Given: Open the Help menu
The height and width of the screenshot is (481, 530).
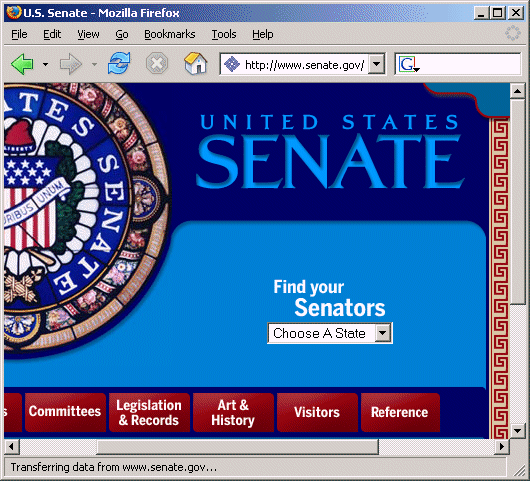Looking at the screenshot, I should pyautogui.click(x=263, y=34).
